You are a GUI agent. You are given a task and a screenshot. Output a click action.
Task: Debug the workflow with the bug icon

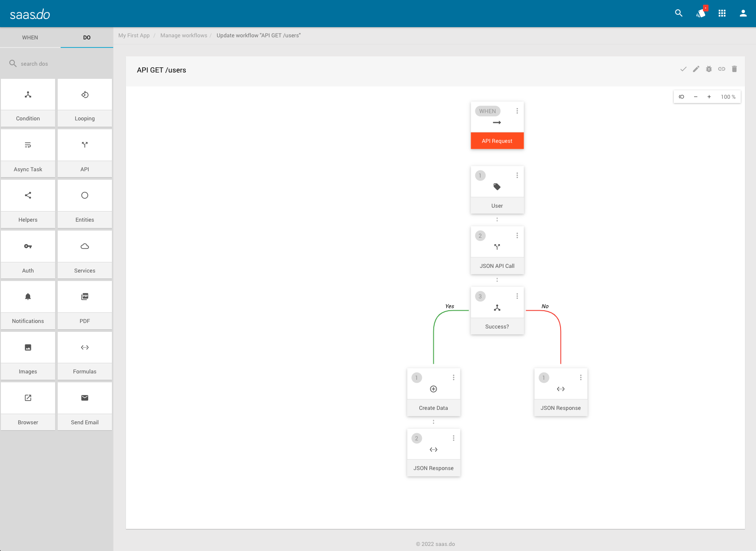click(709, 69)
